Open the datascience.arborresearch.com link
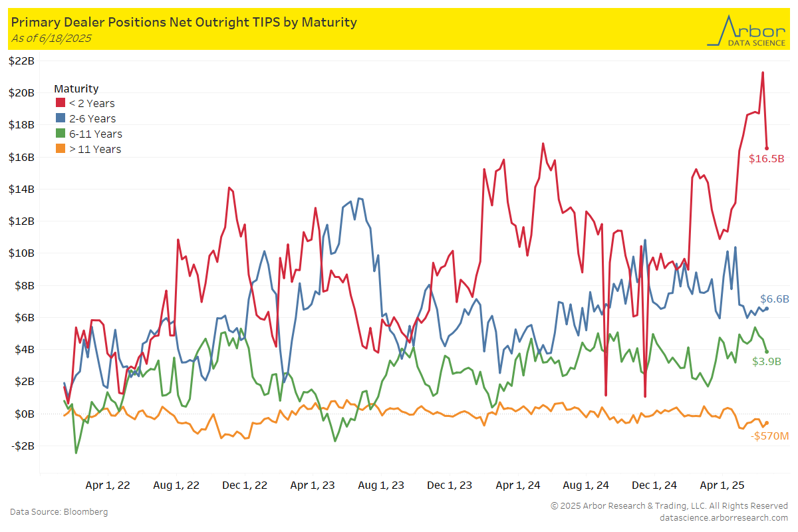Image resolution: width=798 pixels, height=532 pixels. [724, 517]
